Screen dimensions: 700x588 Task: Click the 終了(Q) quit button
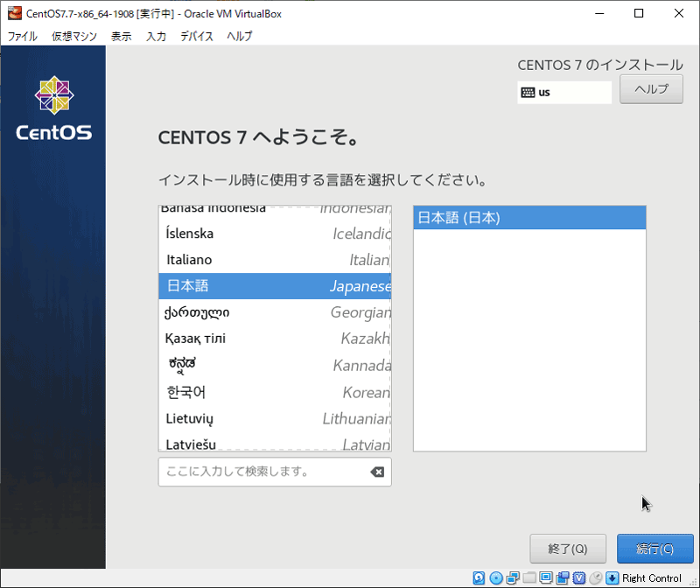click(x=568, y=549)
